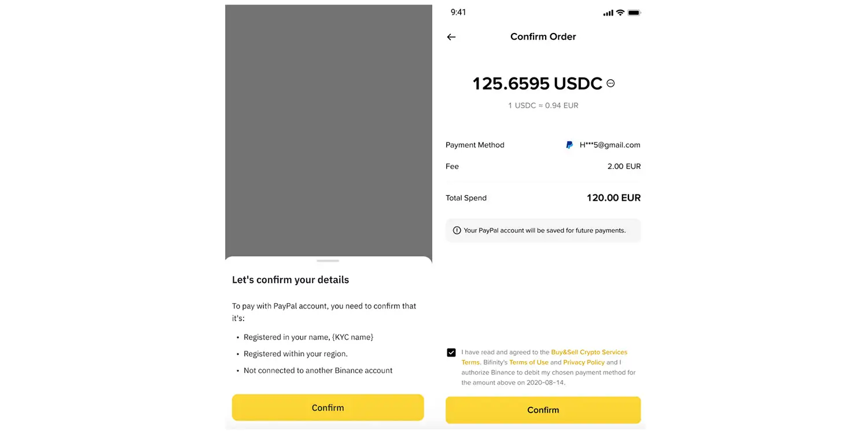Tap the 125.6595 USDC amount

(x=537, y=84)
